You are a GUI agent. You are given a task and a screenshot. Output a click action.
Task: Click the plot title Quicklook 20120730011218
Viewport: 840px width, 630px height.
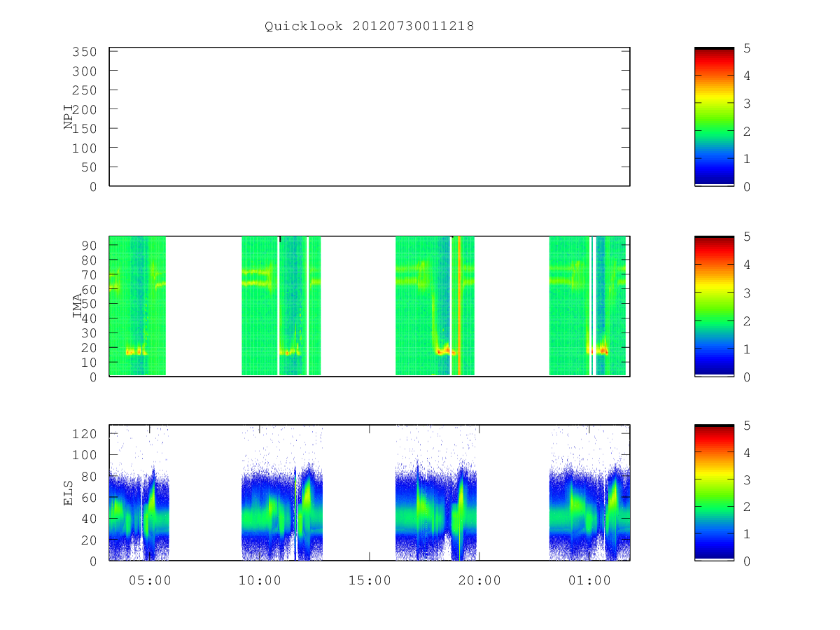[370, 26]
